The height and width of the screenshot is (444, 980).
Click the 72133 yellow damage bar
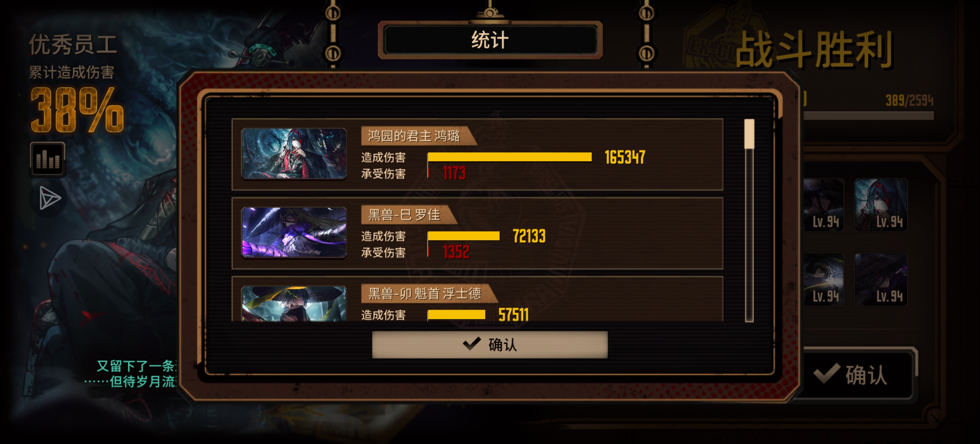click(x=463, y=236)
